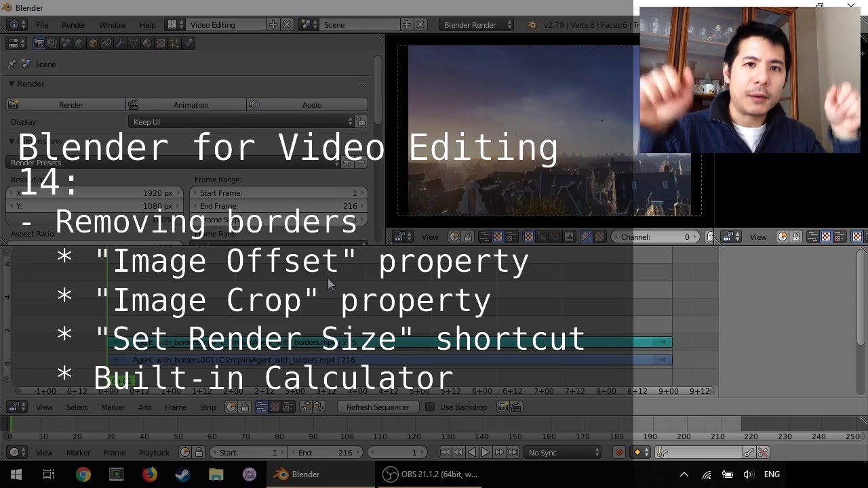Play animation in reverse in timeline
The width and height of the screenshot is (868, 488).
coord(472,452)
